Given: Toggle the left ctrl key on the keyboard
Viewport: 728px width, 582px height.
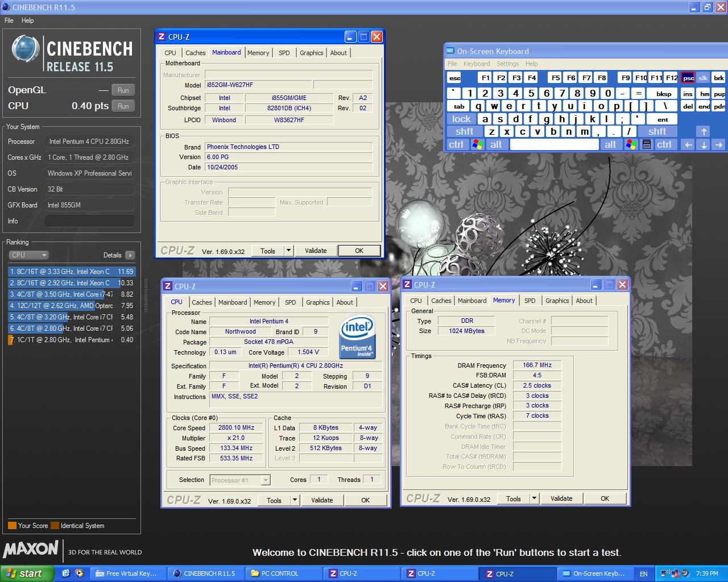Looking at the screenshot, I should tap(456, 144).
